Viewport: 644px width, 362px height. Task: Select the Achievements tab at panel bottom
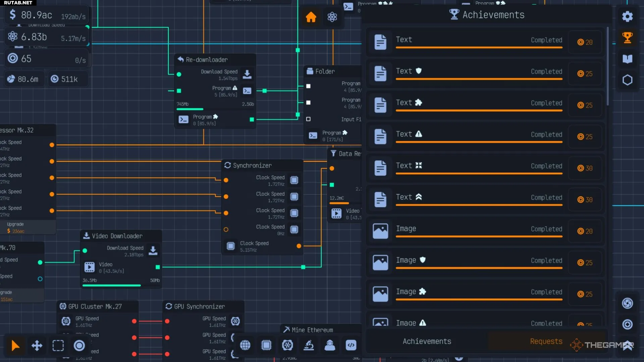(x=427, y=341)
